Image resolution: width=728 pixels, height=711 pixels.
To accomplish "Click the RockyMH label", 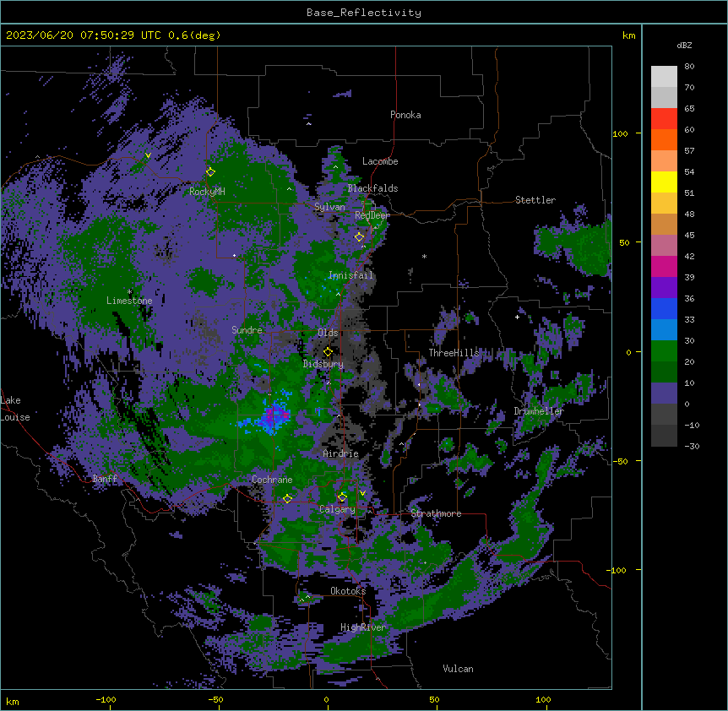I will [207, 192].
